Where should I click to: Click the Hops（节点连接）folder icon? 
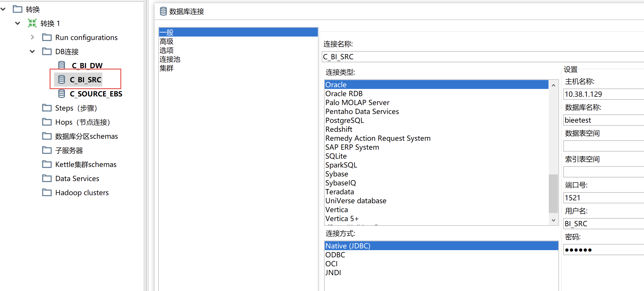click(47, 122)
